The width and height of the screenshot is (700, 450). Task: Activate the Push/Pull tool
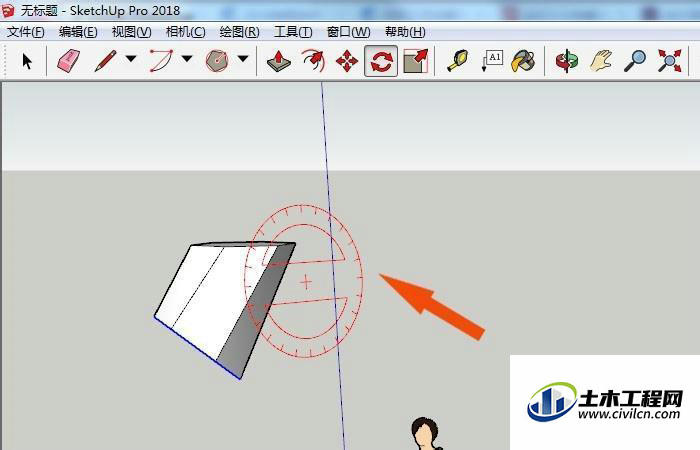click(279, 61)
